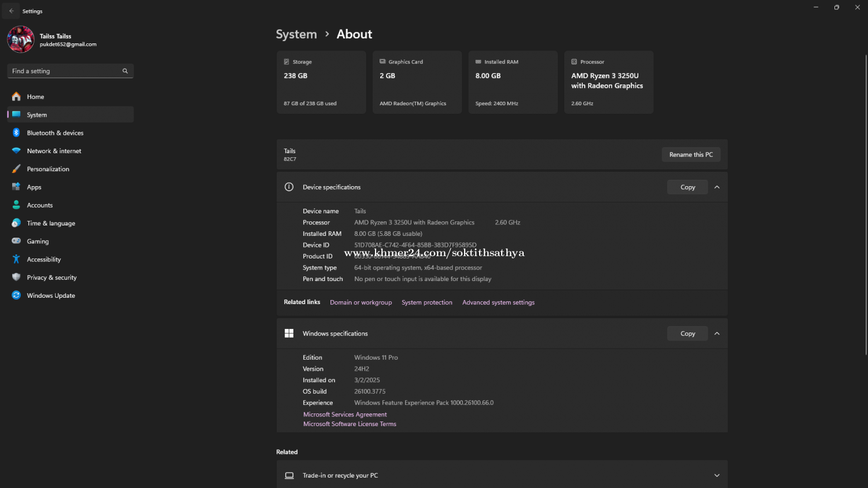The width and height of the screenshot is (868, 488).
Task: Click the 8.00 GB (5.88 GB usable) value
Action: (x=388, y=234)
